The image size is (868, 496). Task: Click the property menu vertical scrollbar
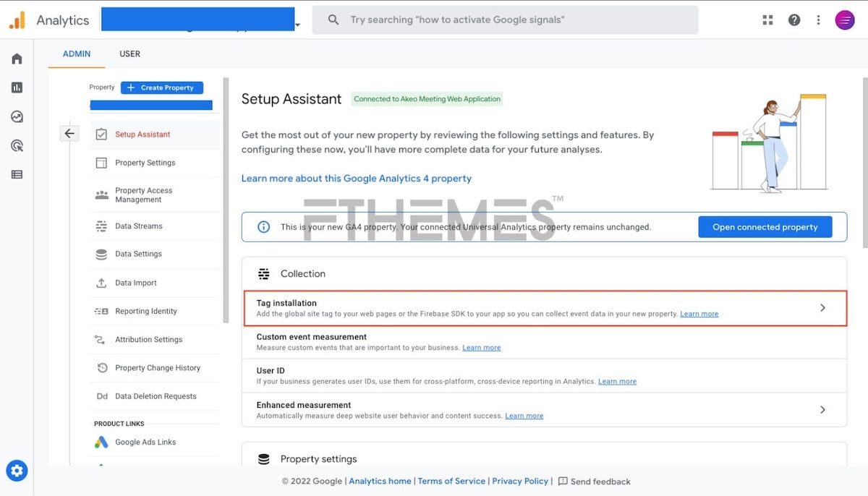[x=226, y=200]
